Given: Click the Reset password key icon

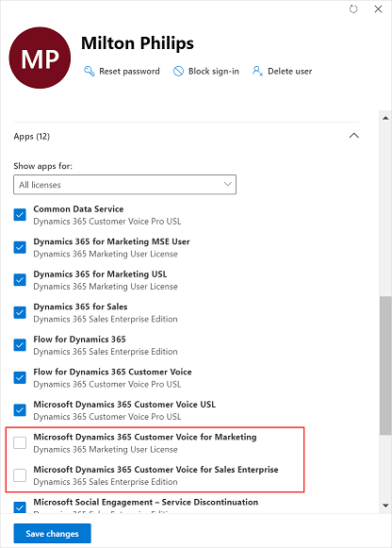Looking at the screenshot, I should [89, 72].
